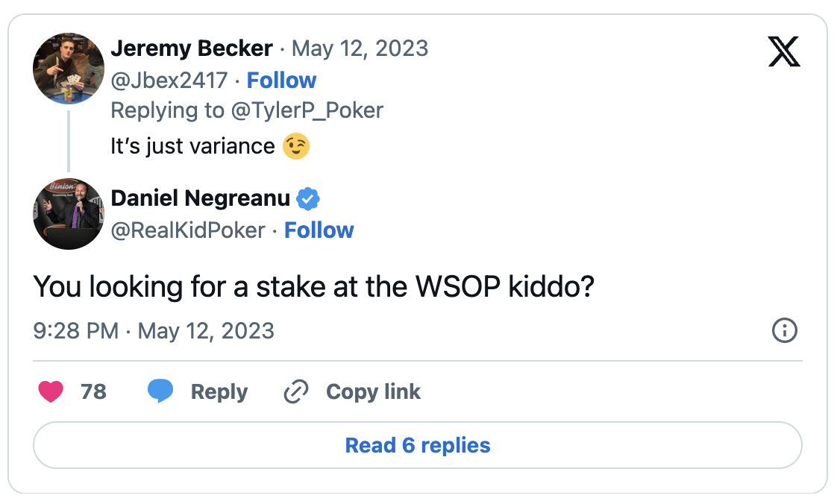This screenshot has height=504, width=837.
Task: Follow the @Jbex2417 account
Action: click(281, 81)
